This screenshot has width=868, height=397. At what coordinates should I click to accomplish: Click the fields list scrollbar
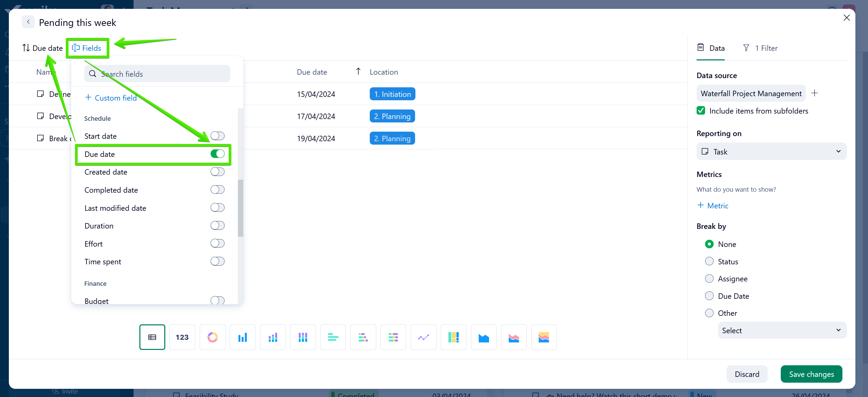click(x=241, y=208)
